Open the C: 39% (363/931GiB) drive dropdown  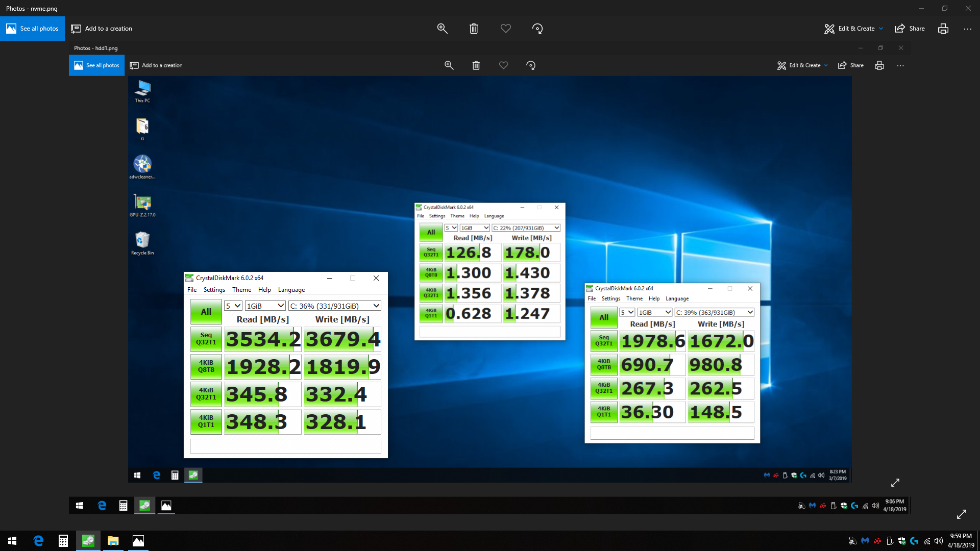click(715, 312)
